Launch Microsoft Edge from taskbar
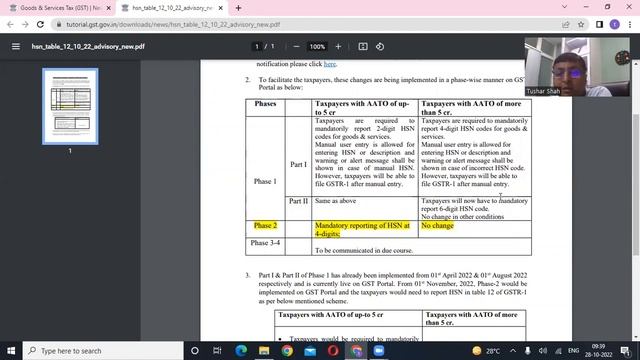Viewport: 640px width, 360px height. 241,351
